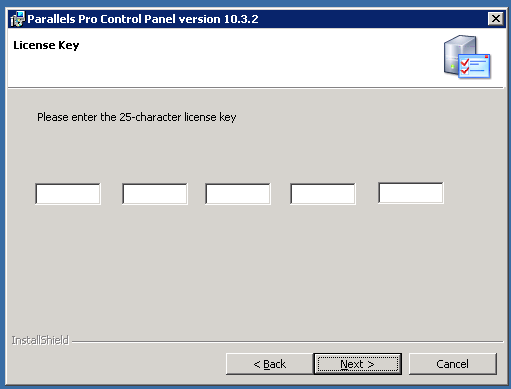Focus the fifth and last license key field
The image size is (511, 389).
click(411, 193)
